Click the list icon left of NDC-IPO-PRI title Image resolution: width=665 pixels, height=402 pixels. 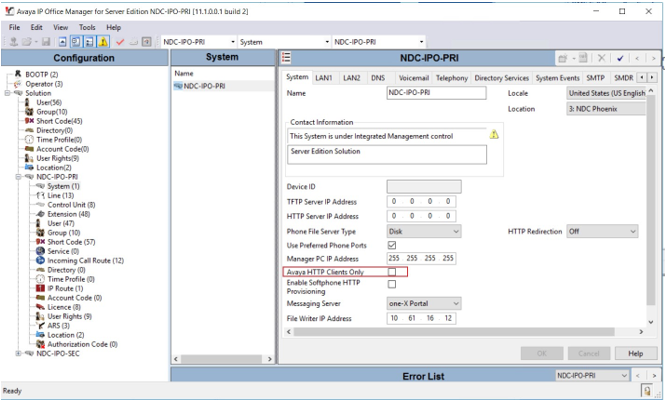[286, 58]
